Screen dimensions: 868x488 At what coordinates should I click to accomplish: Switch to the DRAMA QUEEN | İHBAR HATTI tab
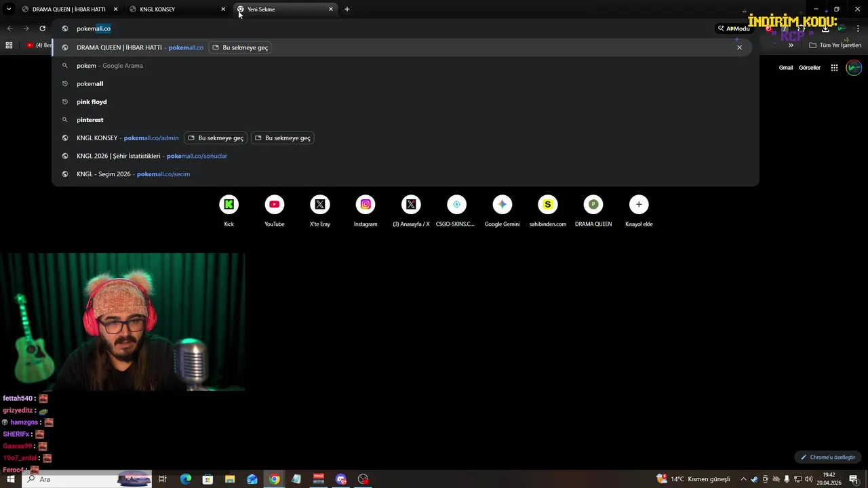tap(68, 9)
